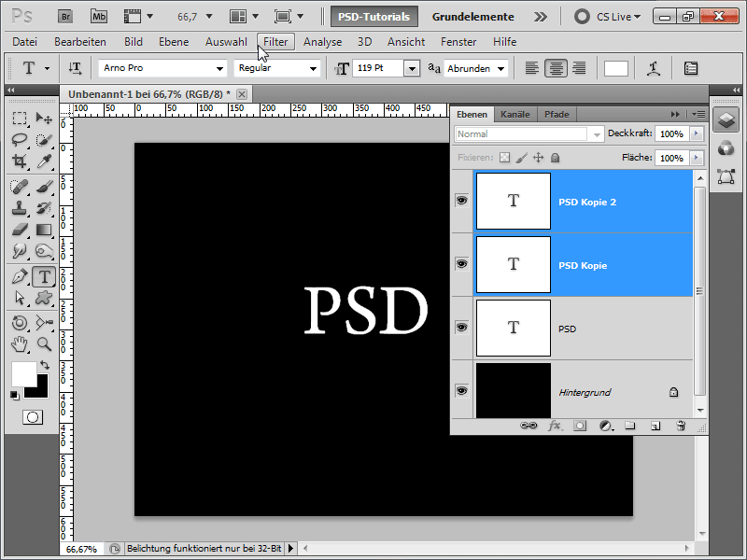The image size is (747, 560).
Task: Create a new layer in Layers panel
Action: click(x=655, y=426)
